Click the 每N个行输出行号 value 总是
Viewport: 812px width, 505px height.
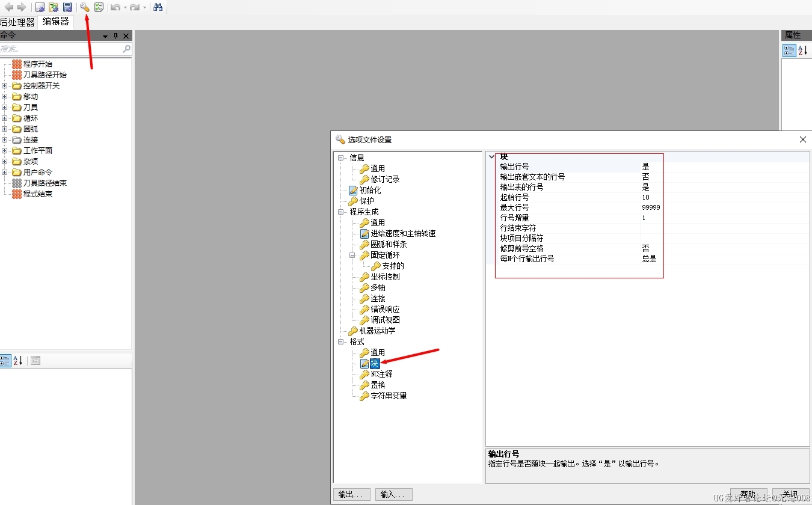pyautogui.click(x=649, y=259)
